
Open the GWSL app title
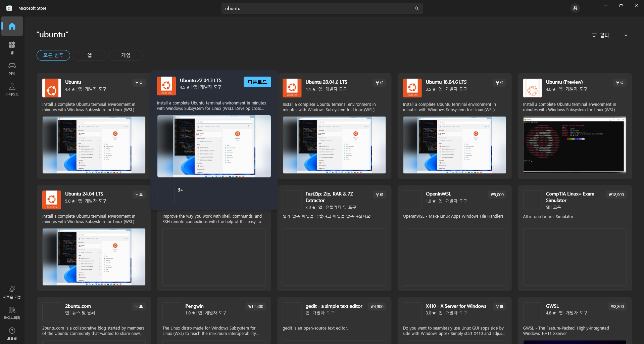552,306
